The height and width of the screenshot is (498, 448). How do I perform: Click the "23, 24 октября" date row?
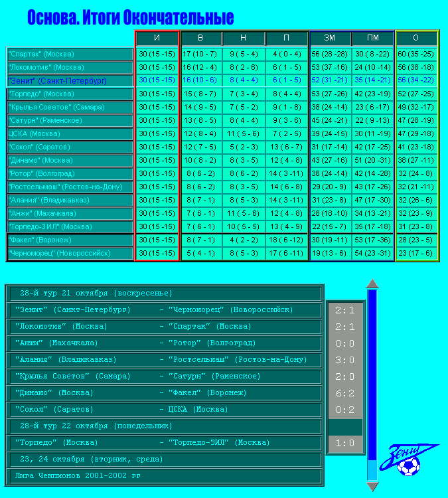[165, 459]
